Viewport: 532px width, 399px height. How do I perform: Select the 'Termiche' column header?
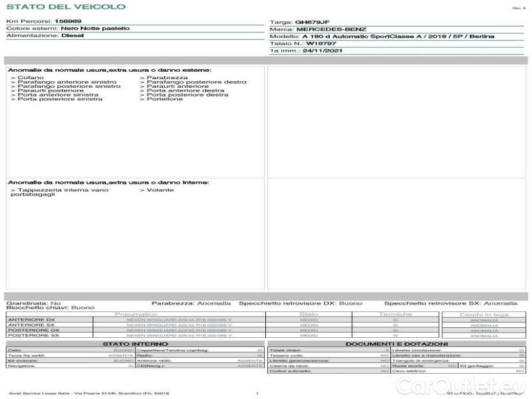[396, 315]
